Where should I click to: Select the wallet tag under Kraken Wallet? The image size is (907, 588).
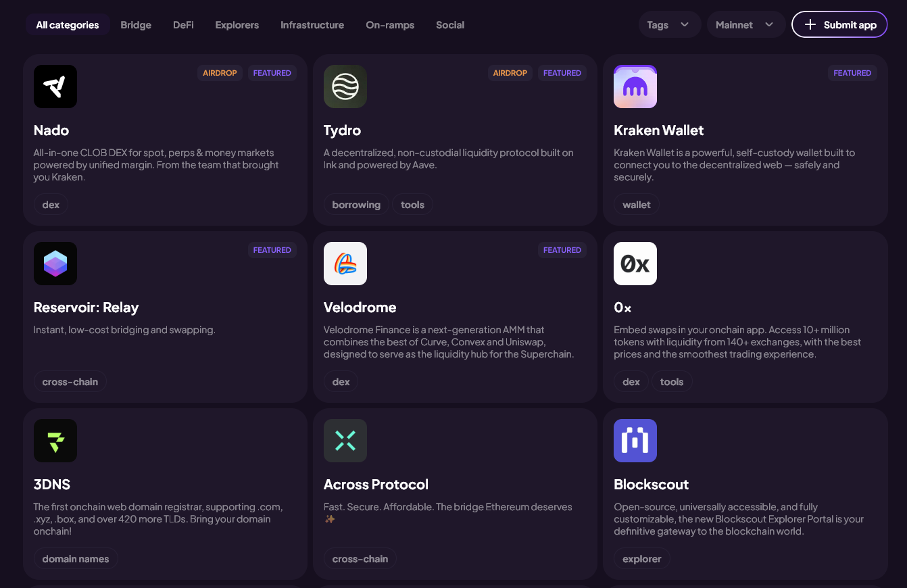tap(636, 204)
